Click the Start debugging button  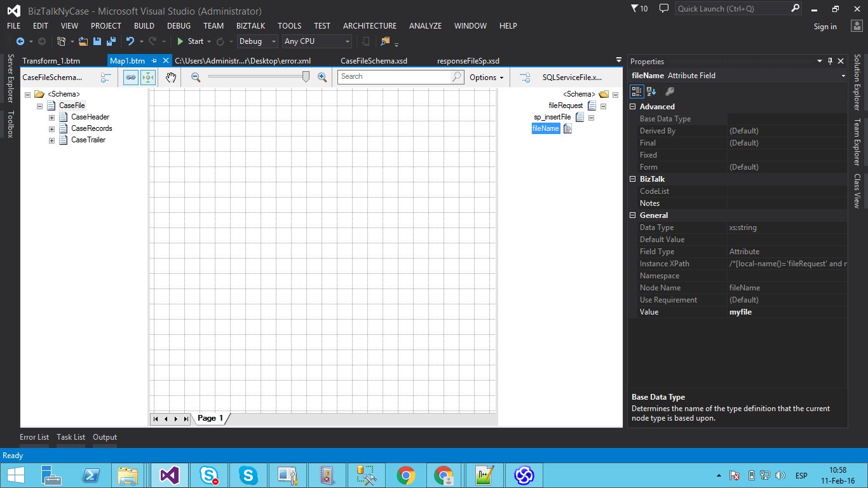coord(190,41)
